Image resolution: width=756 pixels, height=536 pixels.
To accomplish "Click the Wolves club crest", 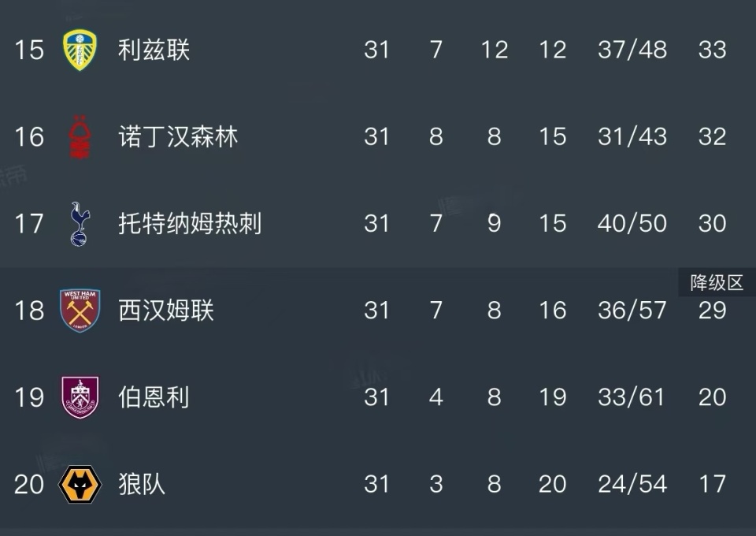I will [x=80, y=484].
